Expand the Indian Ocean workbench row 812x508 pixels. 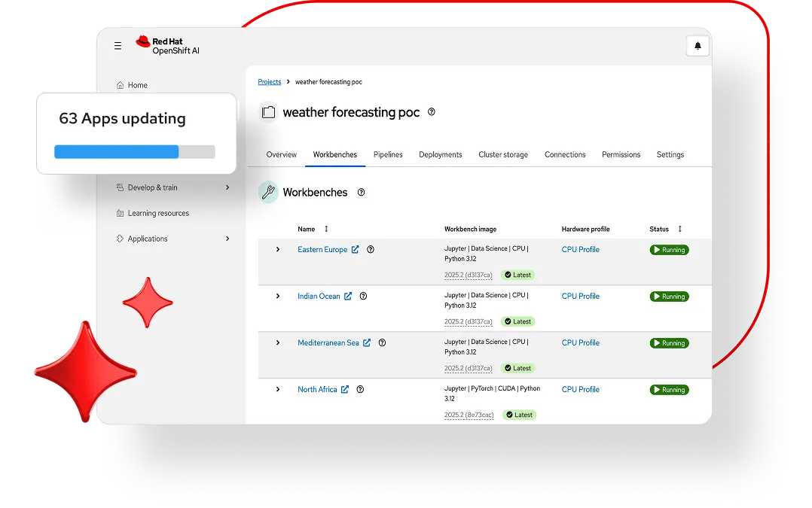point(278,296)
